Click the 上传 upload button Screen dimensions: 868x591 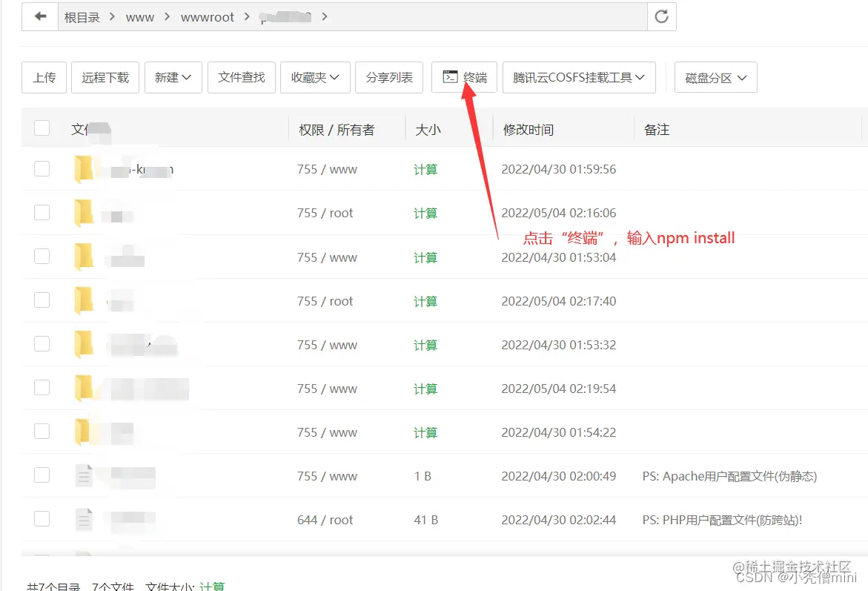[44, 78]
